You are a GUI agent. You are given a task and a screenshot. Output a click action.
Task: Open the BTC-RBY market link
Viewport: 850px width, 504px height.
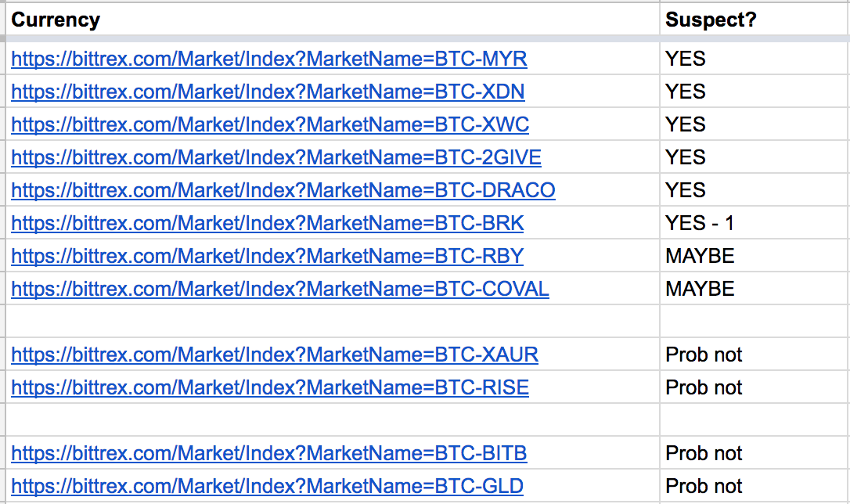coord(267,256)
